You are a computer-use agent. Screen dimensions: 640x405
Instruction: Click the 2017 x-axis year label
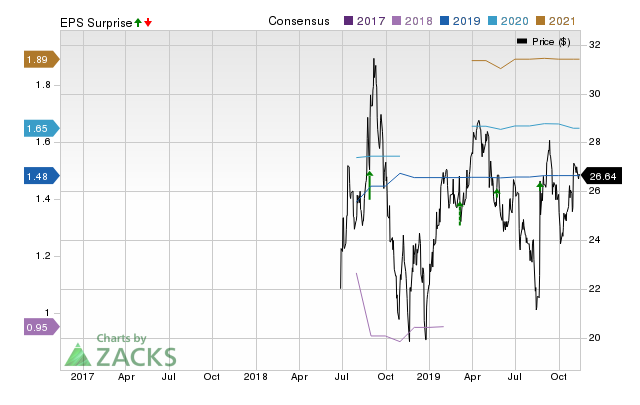coord(82,376)
